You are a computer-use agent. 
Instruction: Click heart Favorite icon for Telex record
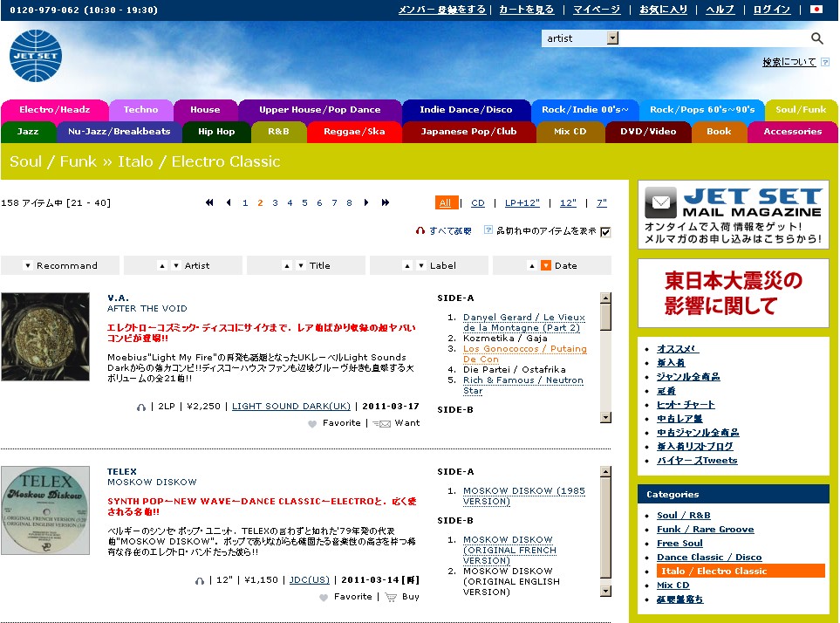coord(323,598)
